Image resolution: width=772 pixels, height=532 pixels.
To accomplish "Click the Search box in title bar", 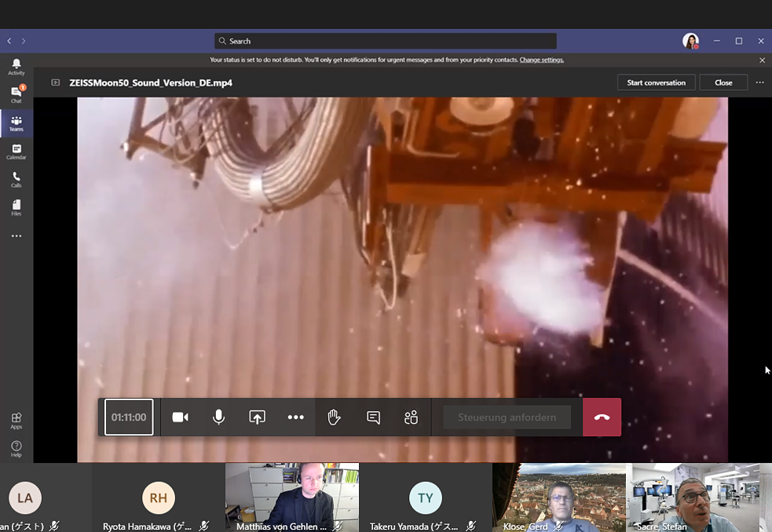I will pyautogui.click(x=385, y=41).
